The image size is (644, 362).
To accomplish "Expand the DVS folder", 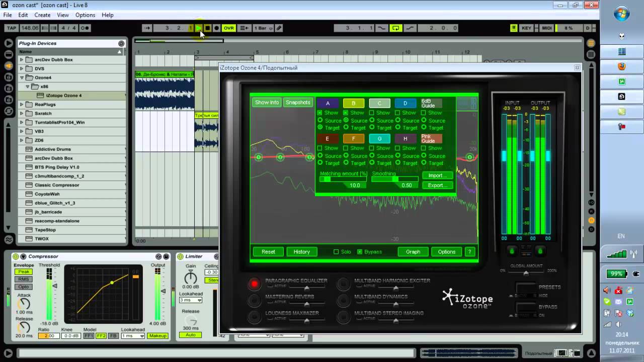I will [x=22, y=69].
